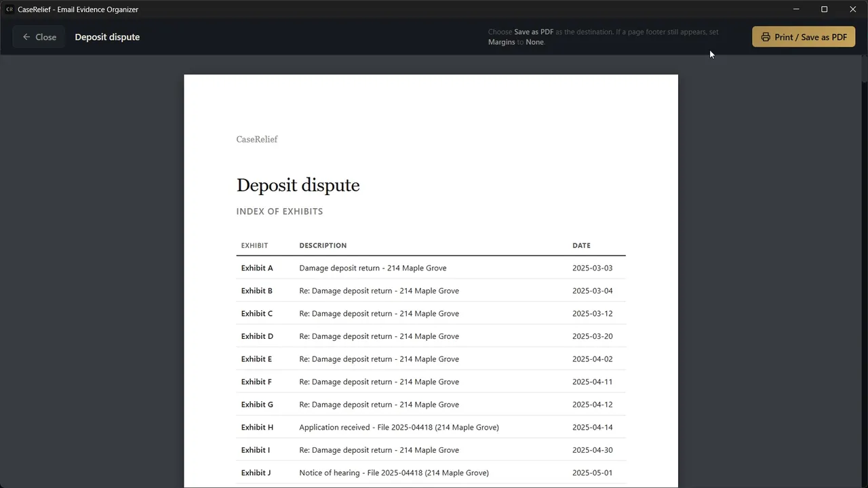Screen dimensions: 868x488
Task: Click the date 2025-04-11
Action: tap(592, 382)
